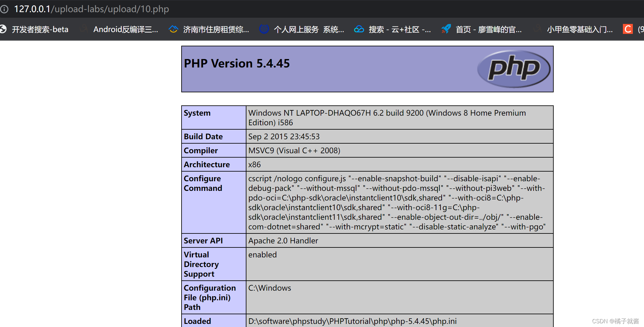Click the 'Loaded' row label

tap(197, 321)
